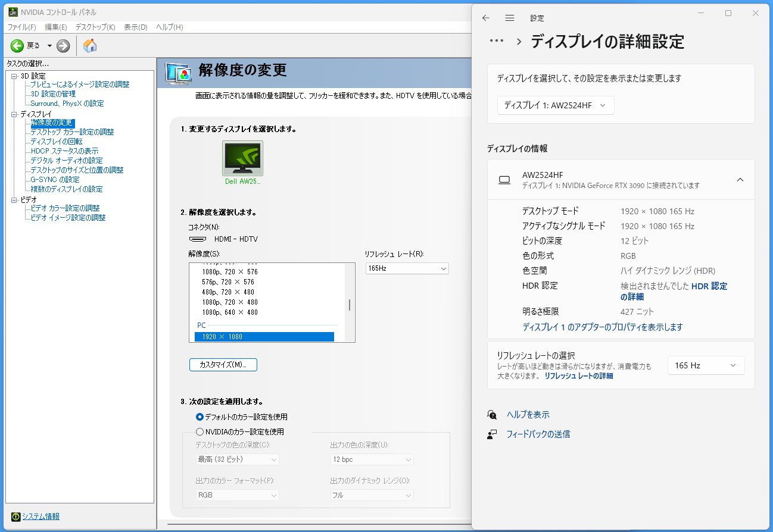Open 複数のディスプレイの設定 tree item
This screenshot has width=773, height=532.
pyautogui.click(x=67, y=189)
